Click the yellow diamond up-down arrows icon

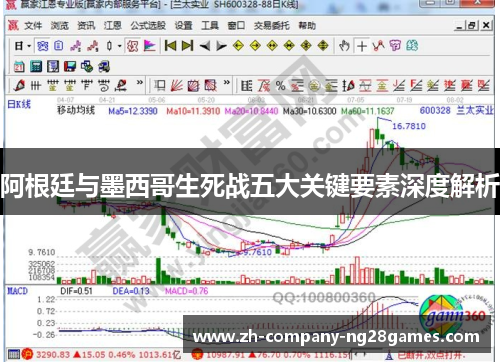[323, 46]
